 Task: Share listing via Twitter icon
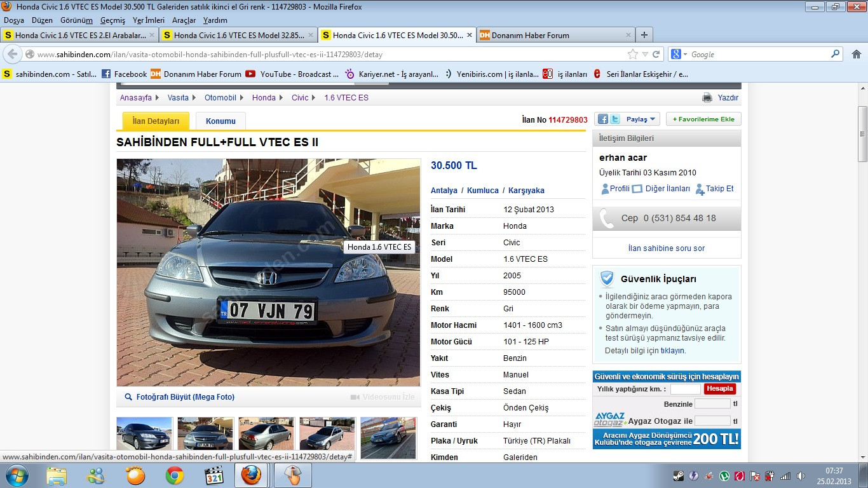[x=614, y=119]
